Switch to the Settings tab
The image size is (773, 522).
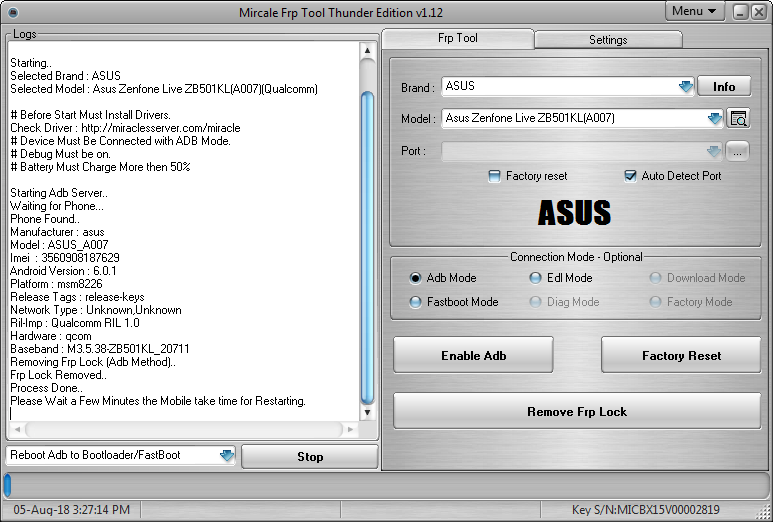click(x=608, y=40)
